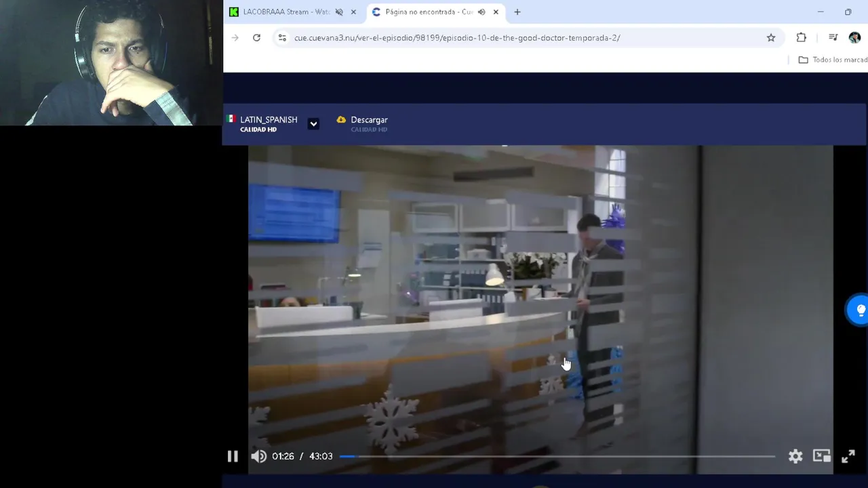Restore the browser window size
868x488 pixels.
(x=848, y=12)
